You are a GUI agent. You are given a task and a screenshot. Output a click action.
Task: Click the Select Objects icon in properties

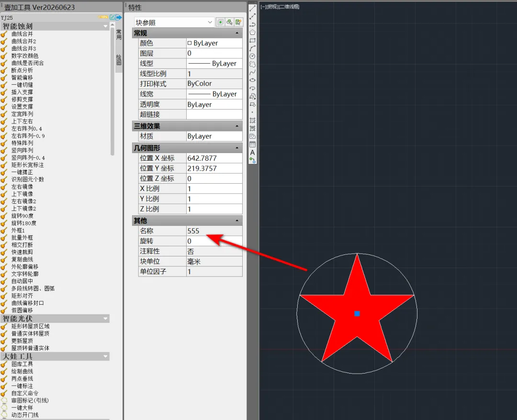pyautogui.click(x=229, y=22)
